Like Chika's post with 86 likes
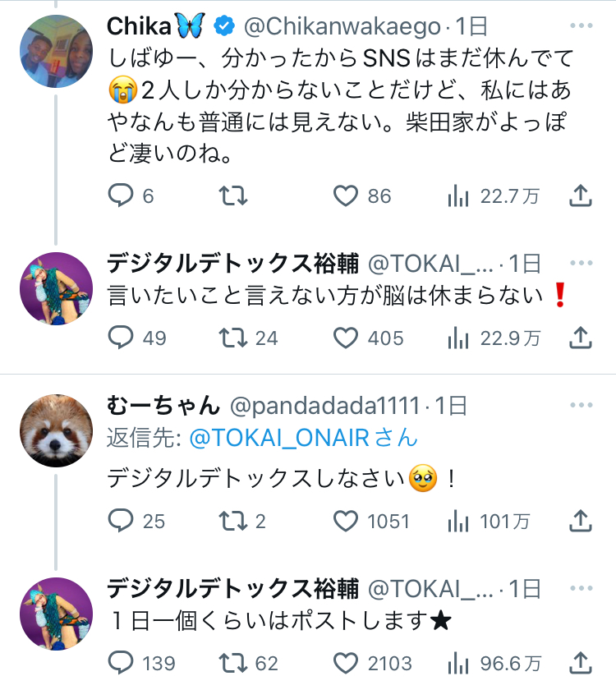The image size is (616, 699). click(347, 195)
